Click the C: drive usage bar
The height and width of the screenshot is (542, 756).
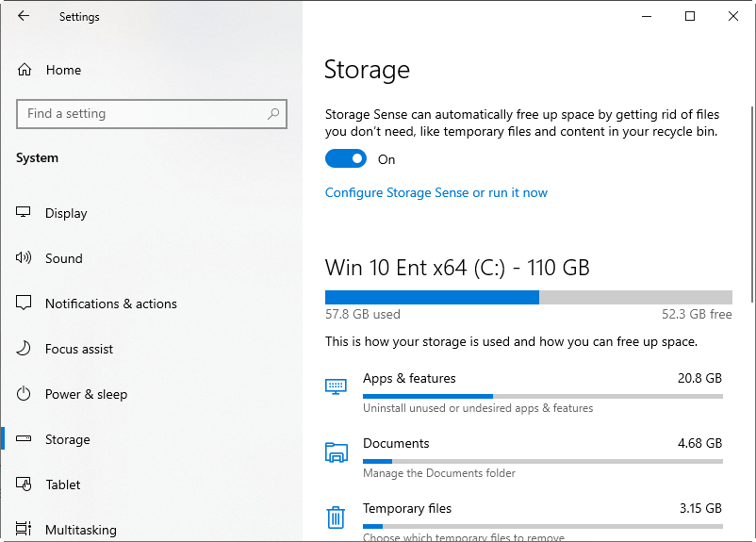[x=528, y=297]
